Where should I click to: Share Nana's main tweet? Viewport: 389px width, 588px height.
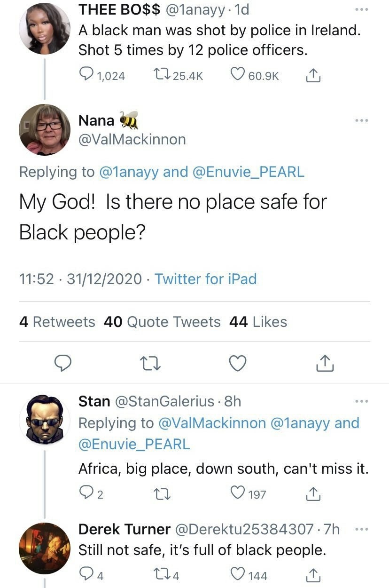coord(326,363)
